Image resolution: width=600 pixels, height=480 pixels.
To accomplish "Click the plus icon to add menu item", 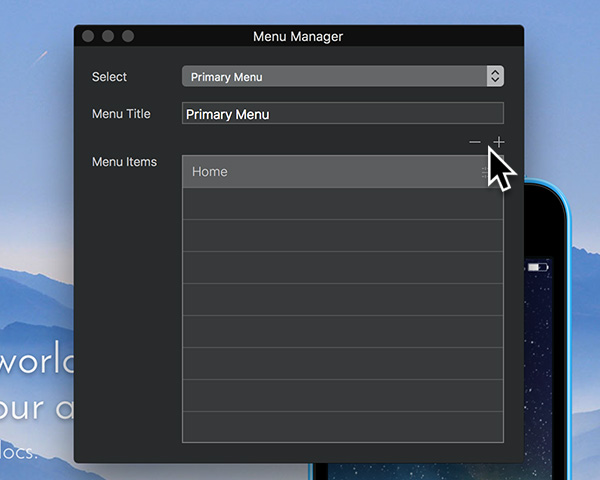I will pos(499,142).
